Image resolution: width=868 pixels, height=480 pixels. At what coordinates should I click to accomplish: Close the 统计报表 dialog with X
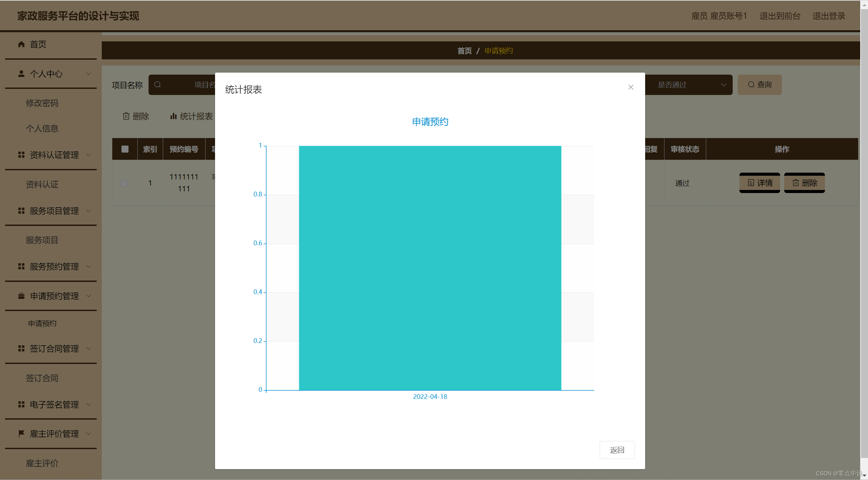pyautogui.click(x=631, y=87)
